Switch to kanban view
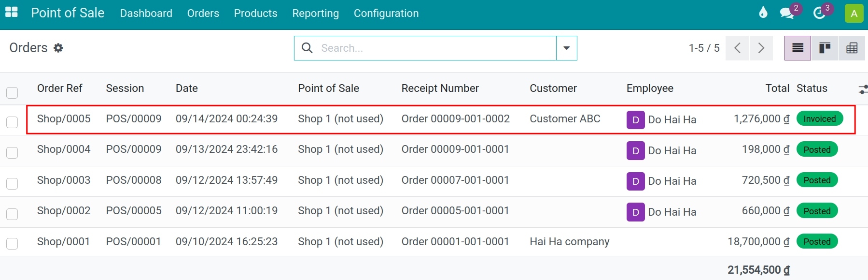Image resolution: width=868 pixels, height=280 pixels. 825,48
